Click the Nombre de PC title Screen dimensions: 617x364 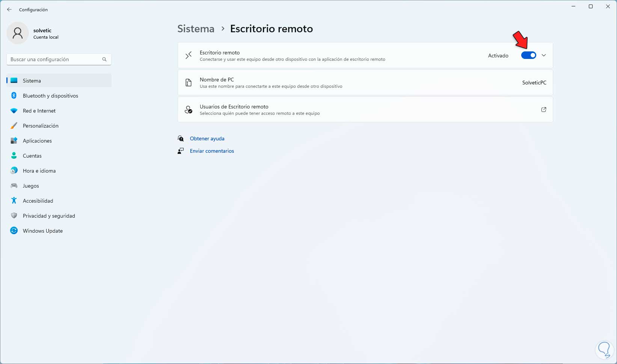click(x=217, y=80)
